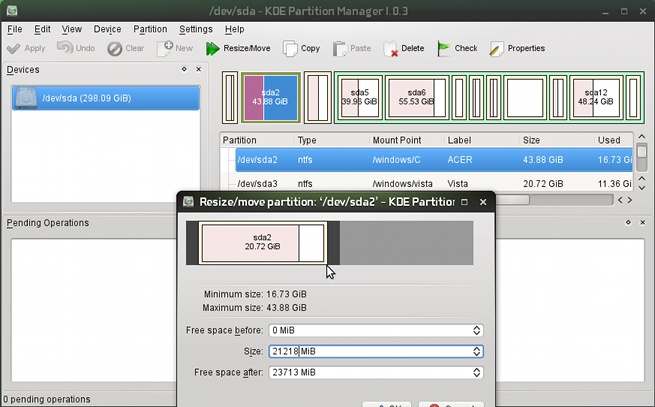The width and height of the screenshot is (655, 407).
Task: Open partition Properties from toolbar
Action: (496, 48)
